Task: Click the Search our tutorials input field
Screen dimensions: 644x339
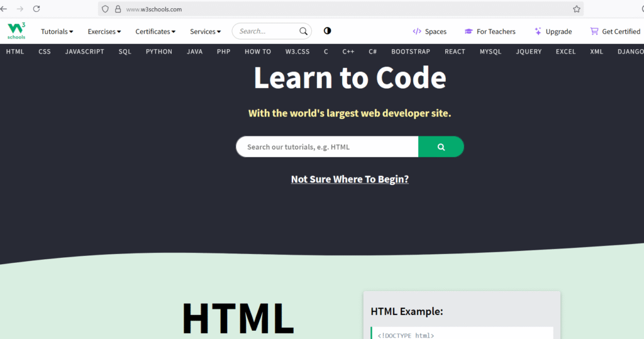Action: coord(327,147)
